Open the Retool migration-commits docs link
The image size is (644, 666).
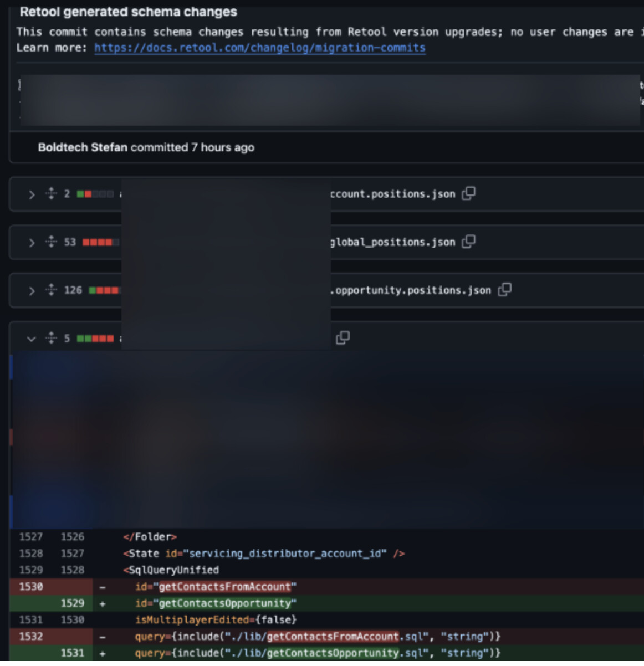[x=259, y=48]
